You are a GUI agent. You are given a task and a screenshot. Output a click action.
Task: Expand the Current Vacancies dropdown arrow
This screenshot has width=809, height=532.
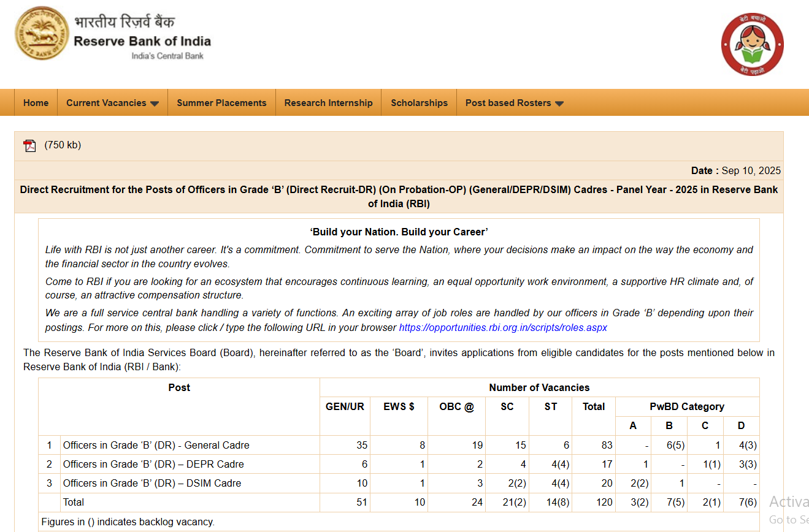[155, 104]
